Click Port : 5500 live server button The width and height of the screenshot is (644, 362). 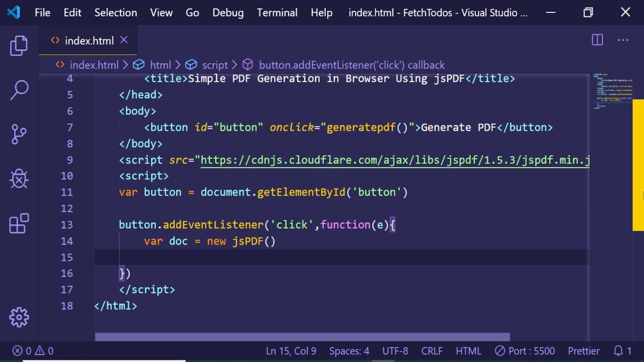tap(525, 351)
